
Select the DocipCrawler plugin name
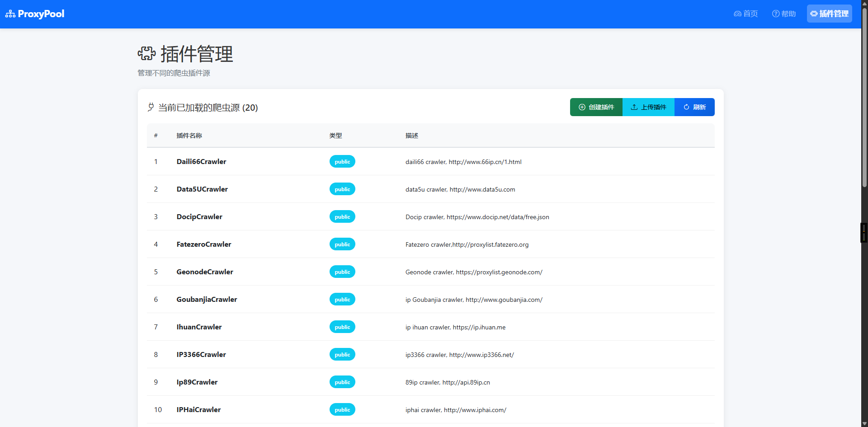point(199,217)
